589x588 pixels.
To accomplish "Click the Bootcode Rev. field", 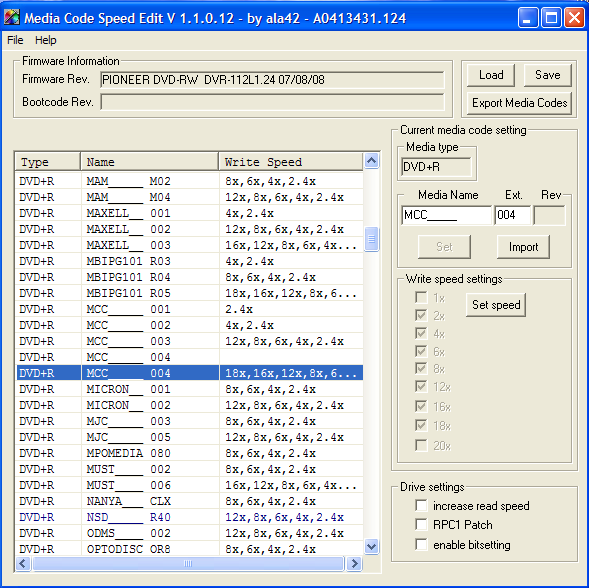I will click(x=272, y=102).
